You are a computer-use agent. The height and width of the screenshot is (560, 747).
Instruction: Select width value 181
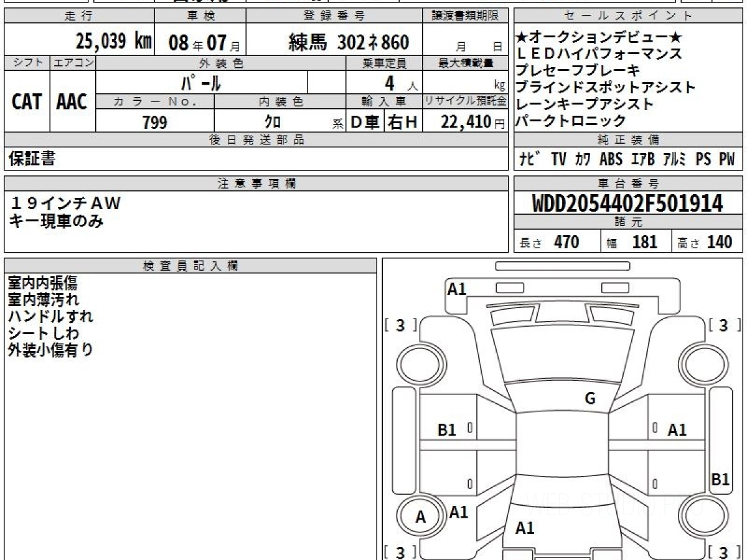coord(645,242)
